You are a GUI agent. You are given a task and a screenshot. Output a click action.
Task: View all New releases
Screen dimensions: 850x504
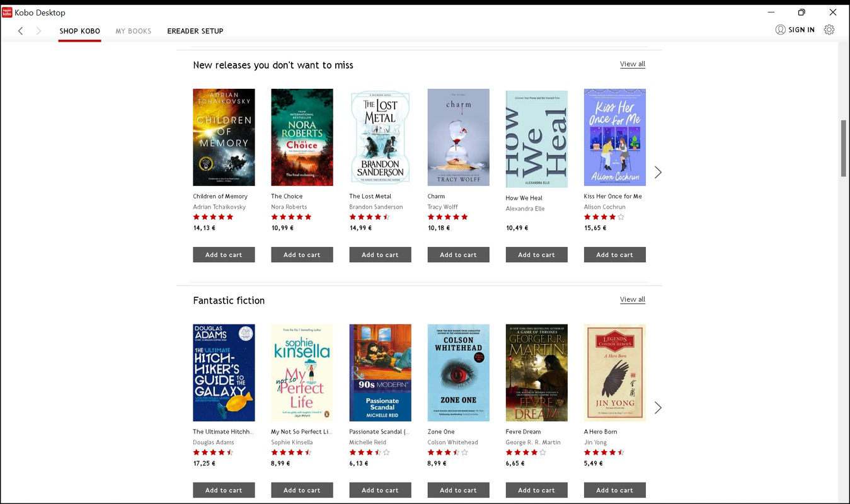(633, 64)
